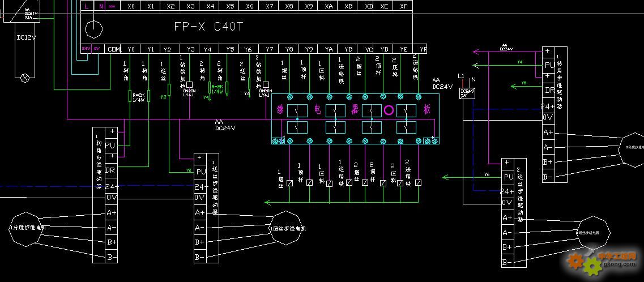Click the magenta arrowhead under small AA DC24V

click(476, 52)
